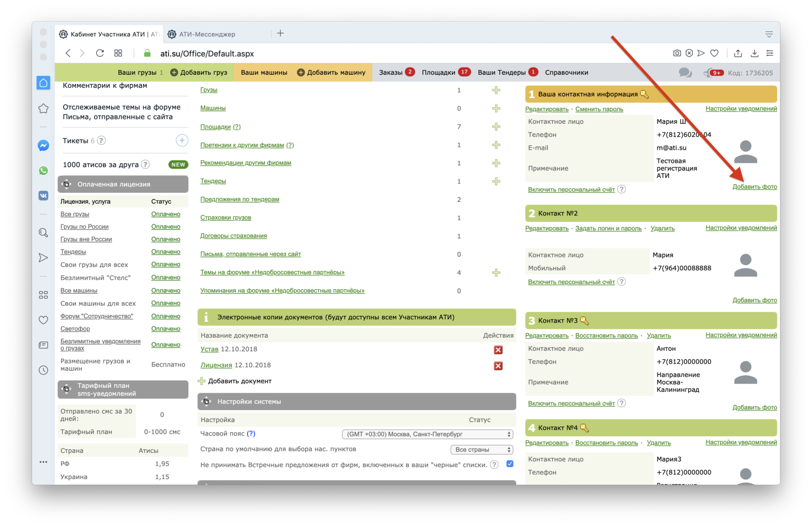Viewport: 812px width, 527px height.
Task: Open the tab grid view icon
Action: (x=118, y=53)
